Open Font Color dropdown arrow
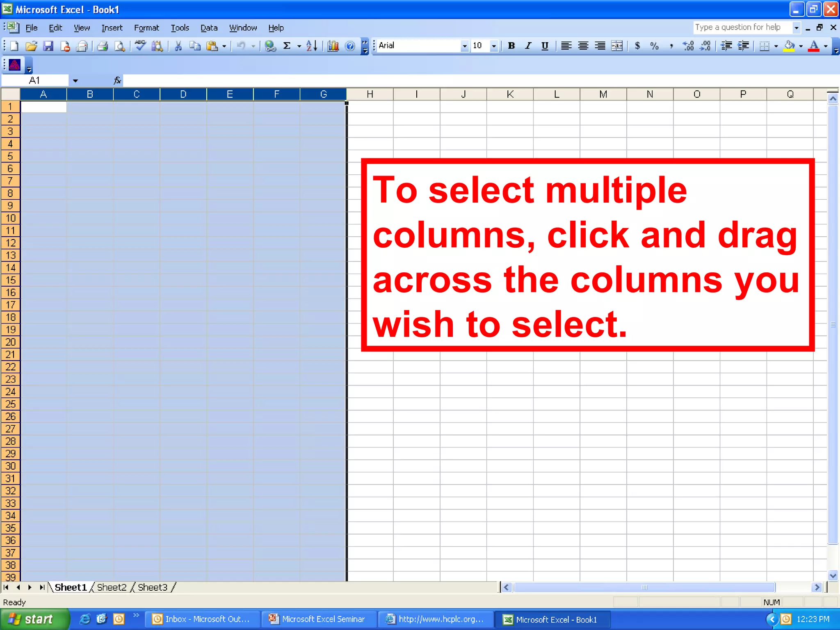This screenshot has width=840, height=630. pos(826,46)
